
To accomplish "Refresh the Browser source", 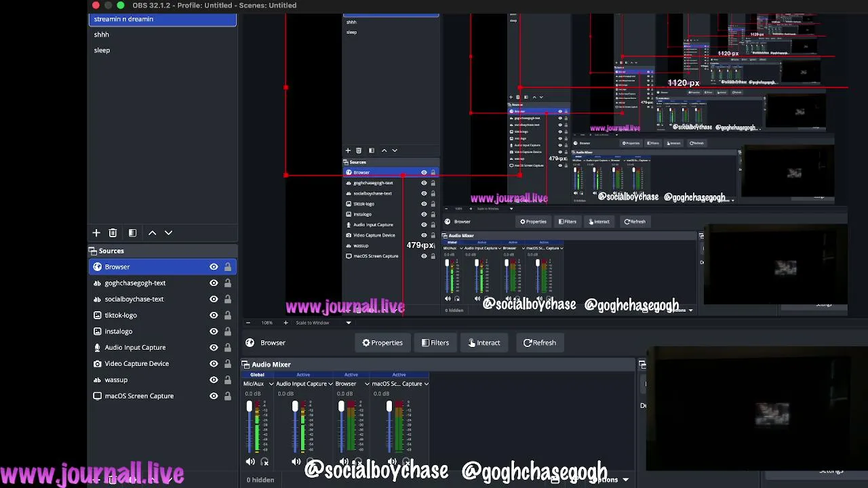I will [x=540, y=343].
